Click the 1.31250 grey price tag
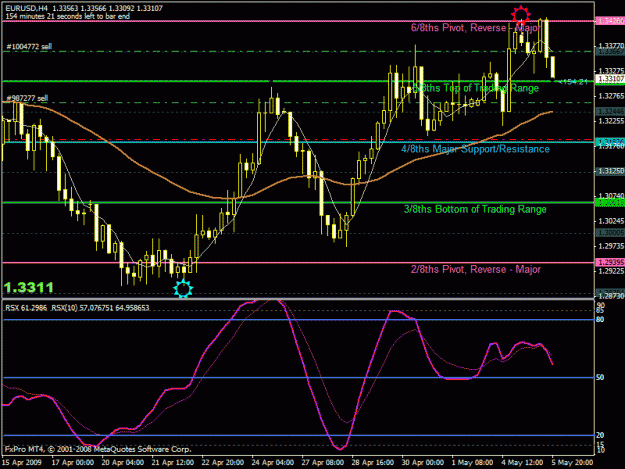Image resolution: width=625 pixels, height=469 pixels. pyautogui.click(x=610, y=171)
